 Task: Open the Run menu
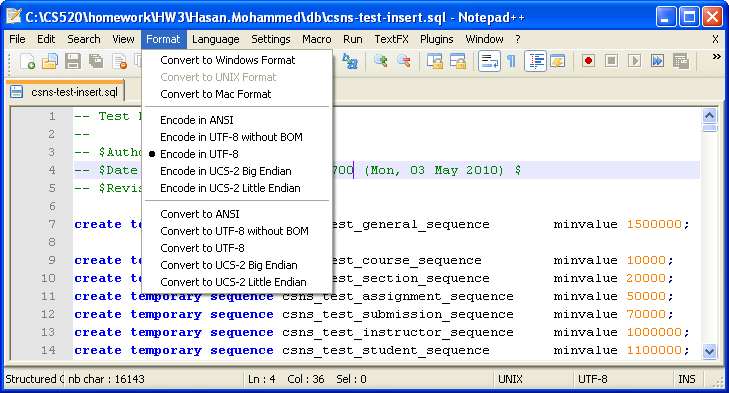[x=353, y=39]
